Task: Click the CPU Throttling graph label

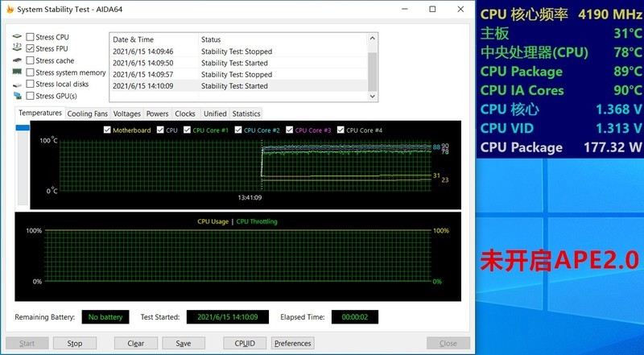Action: [257, 221]
